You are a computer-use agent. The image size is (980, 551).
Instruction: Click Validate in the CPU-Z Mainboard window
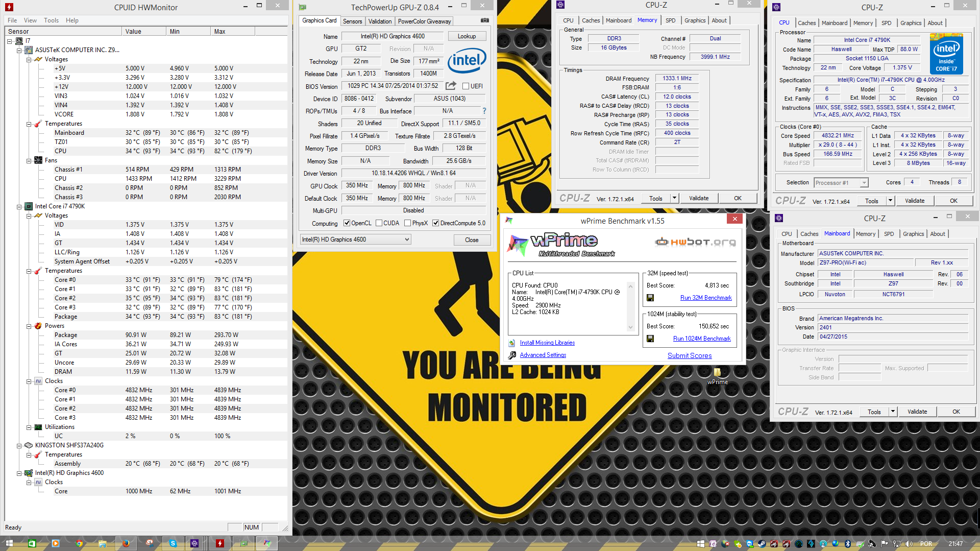pyautogui.click(x=917, y=412)
